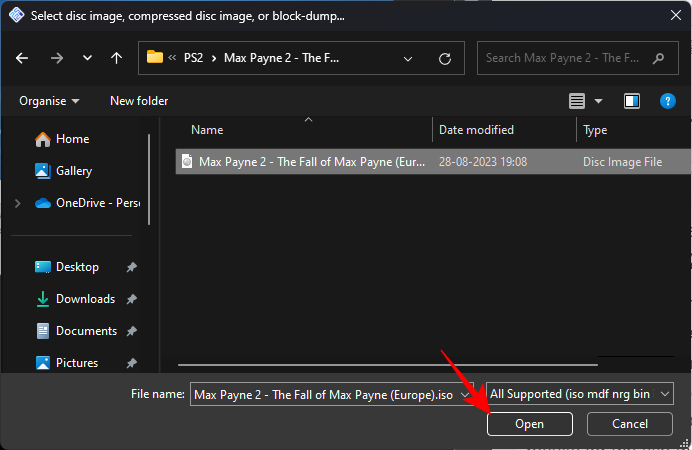Screen dimensions: 692x450
Task: Click the file list horizontal scrollbar
Action: click(387, 365)
